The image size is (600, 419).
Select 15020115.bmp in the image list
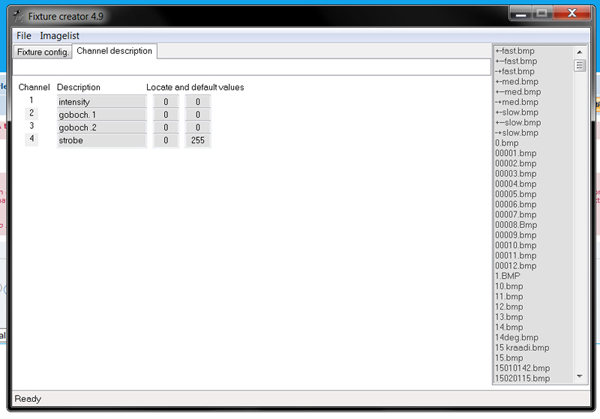(x=522, y=378)
